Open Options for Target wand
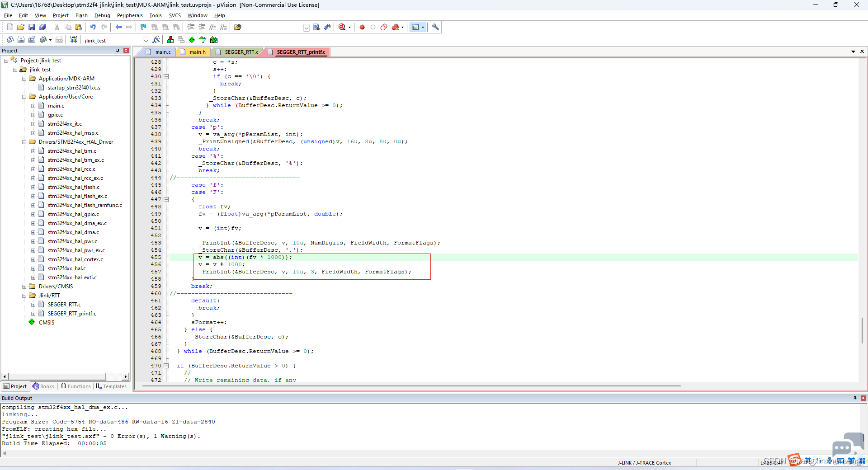Image resolution: width=868 pixels, height=470 pixels. point(156,40)
